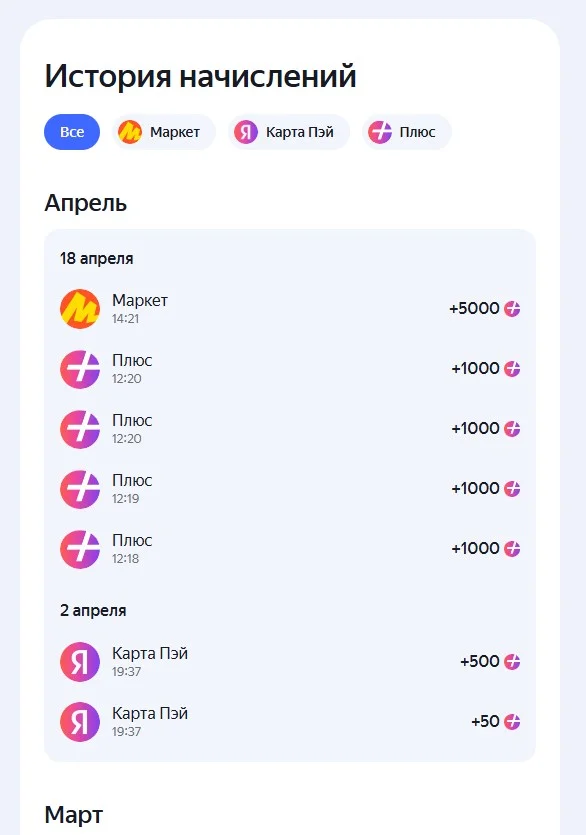Image resolution: width=586 pixels, height=835 pixels.
Task: Click the points icon beside +500
Action: tap(512, 661)
